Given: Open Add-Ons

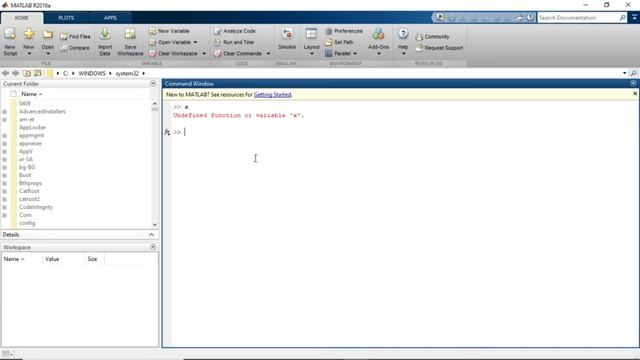Looking at the screenshot, I should 378,42.
